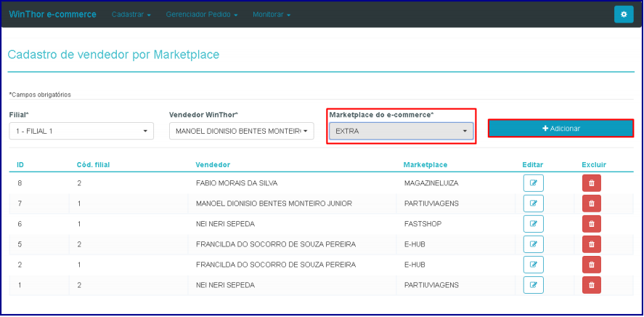Go to WinThor e-commerce home link
The width and height of the screenshot is (644, 317).
tap(52, 15)
